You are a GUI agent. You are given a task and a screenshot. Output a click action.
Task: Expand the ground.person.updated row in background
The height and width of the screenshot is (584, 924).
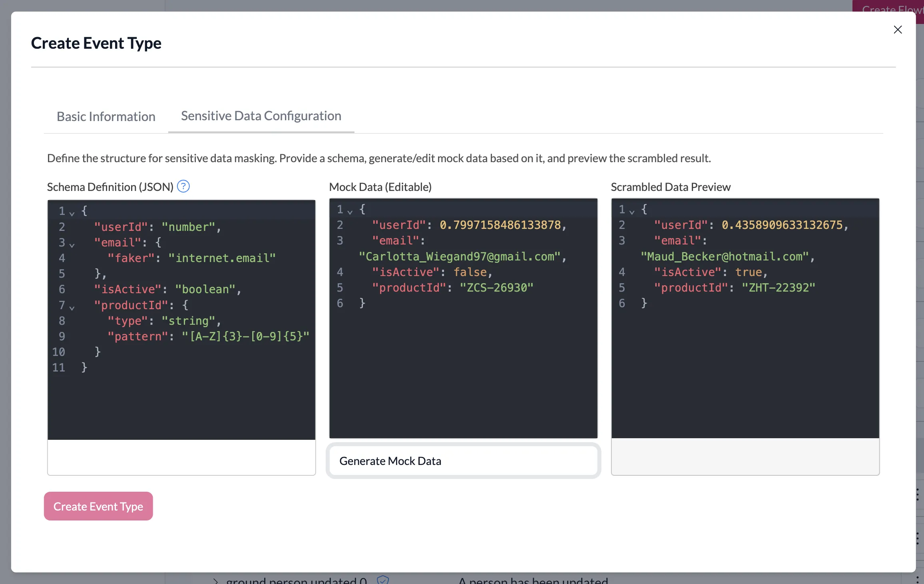216,581
